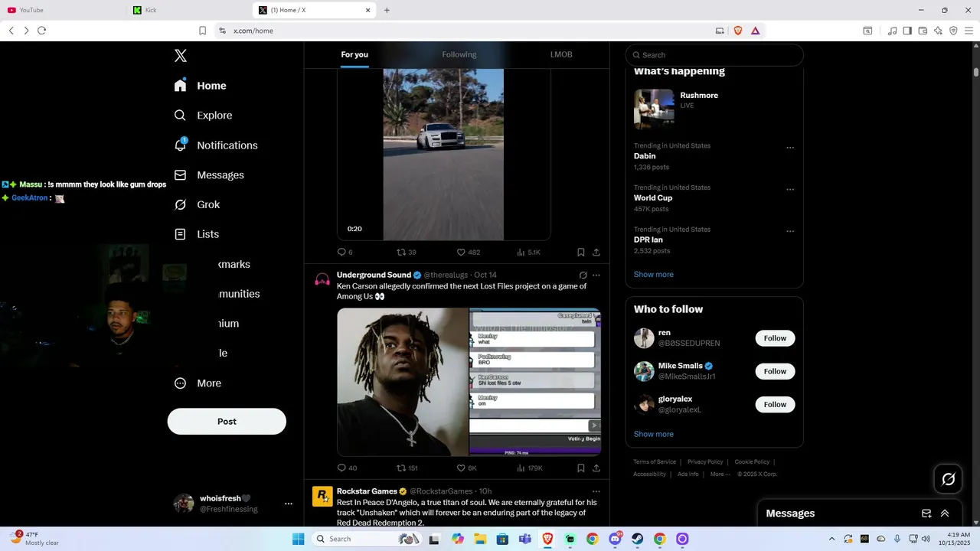Image resolution: width=980 pixels, height=551 pixels.
Task: Bookmark the car video post
Action: point(581,253)
